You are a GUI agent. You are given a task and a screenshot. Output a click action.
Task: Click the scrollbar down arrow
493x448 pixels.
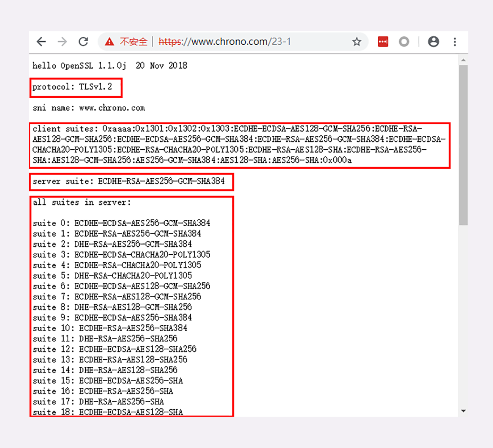coord(463,410)
